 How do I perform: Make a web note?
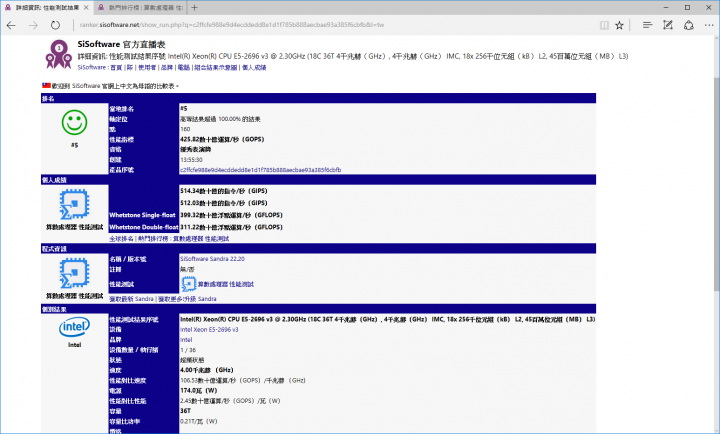point(668,25)
